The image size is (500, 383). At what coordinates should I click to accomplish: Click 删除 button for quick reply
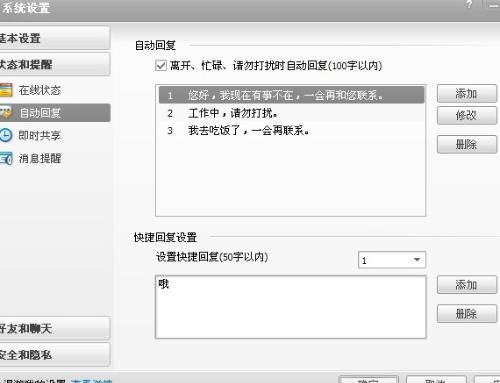467,313
